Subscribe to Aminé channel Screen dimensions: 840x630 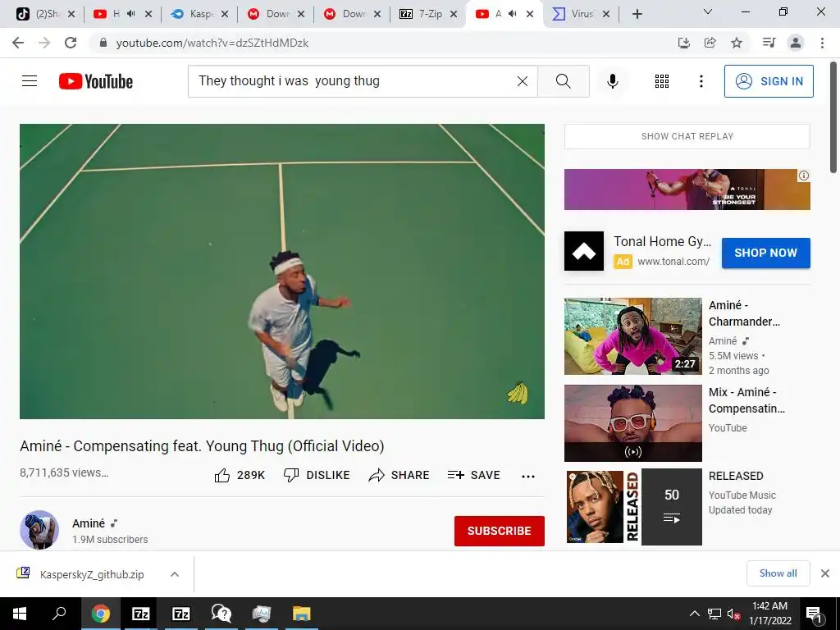click(500, 531)
